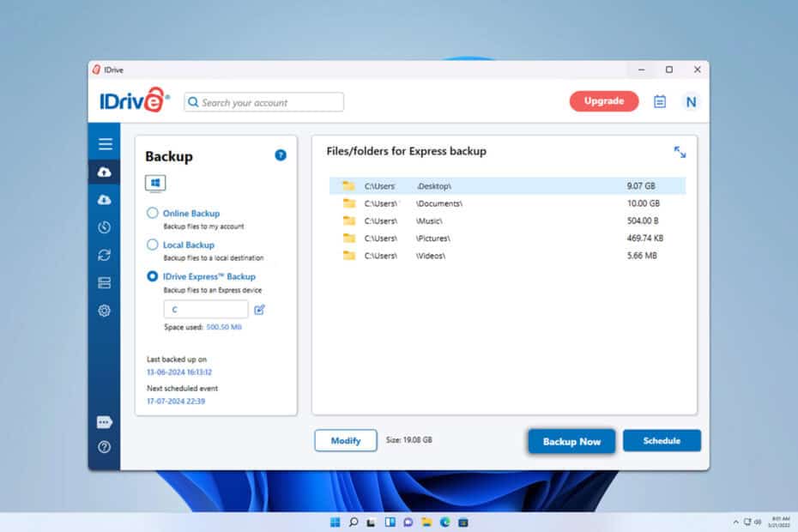Show hidden system tray icons
The height and width of the screenshot is (532, 798).
(x=735, y=522)
